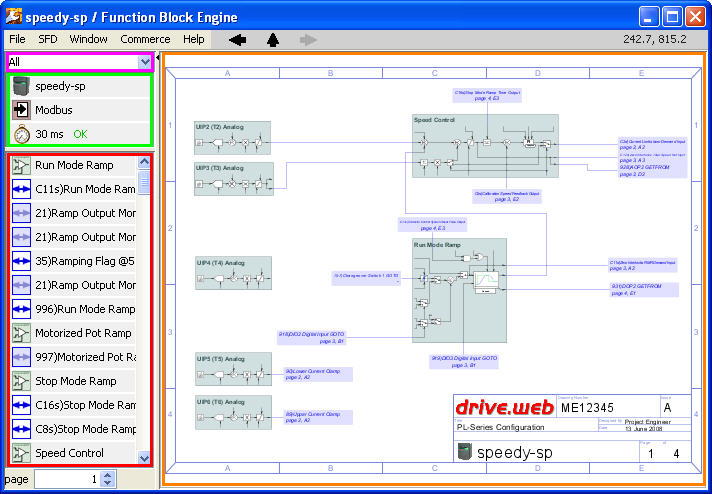Viewport: 712px width, 494px height.
Task: Go back with the left arrow button
Action: point(237,40)
